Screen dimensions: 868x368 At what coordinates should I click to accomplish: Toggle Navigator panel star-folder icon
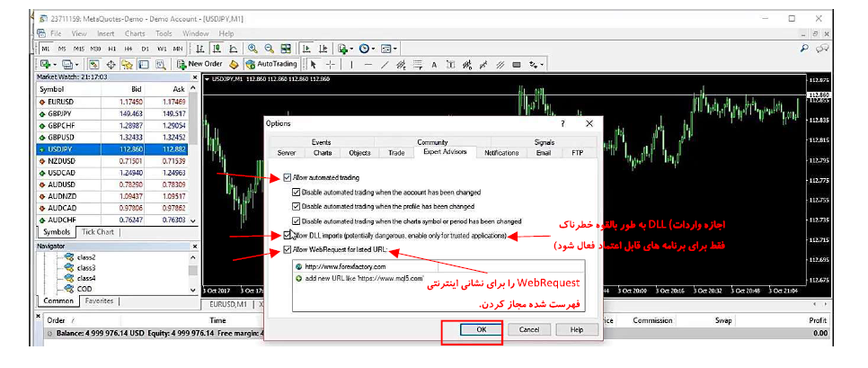pyautogui.click(x=127, y=64)
